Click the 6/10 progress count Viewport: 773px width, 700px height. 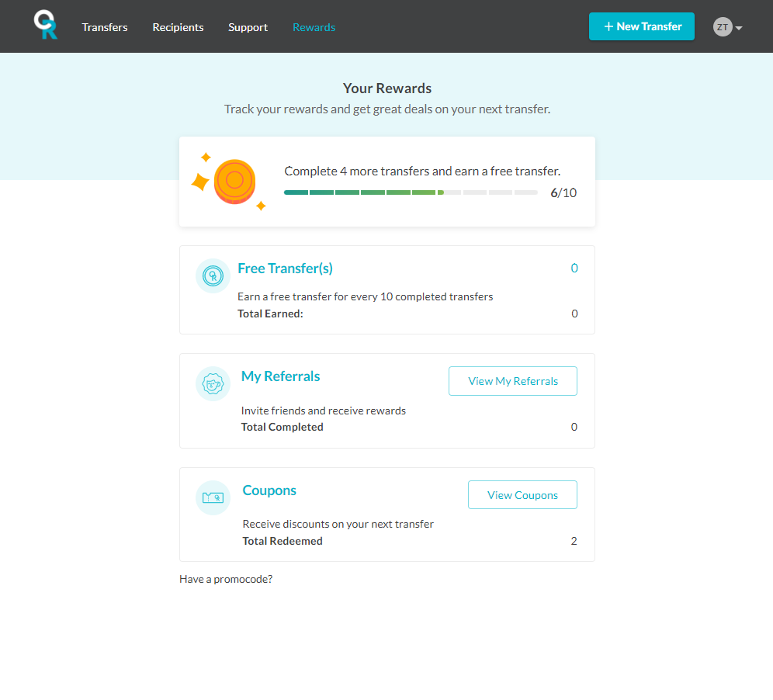point(563,192)
